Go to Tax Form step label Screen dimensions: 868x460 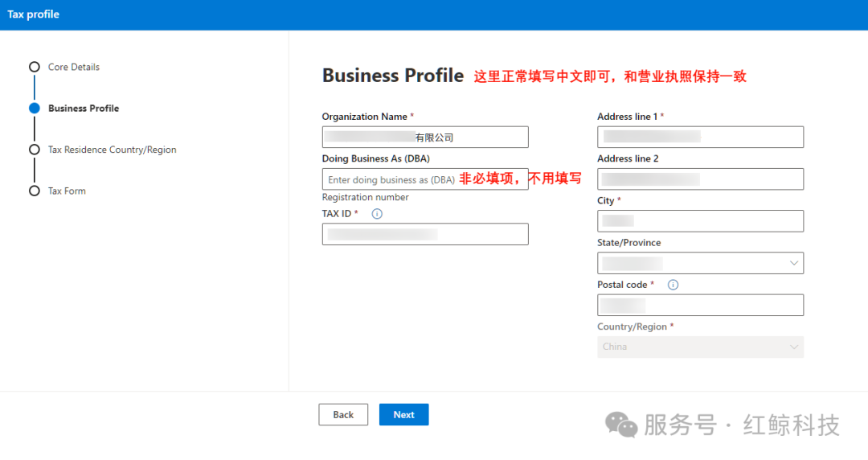[x=67, y=191]
